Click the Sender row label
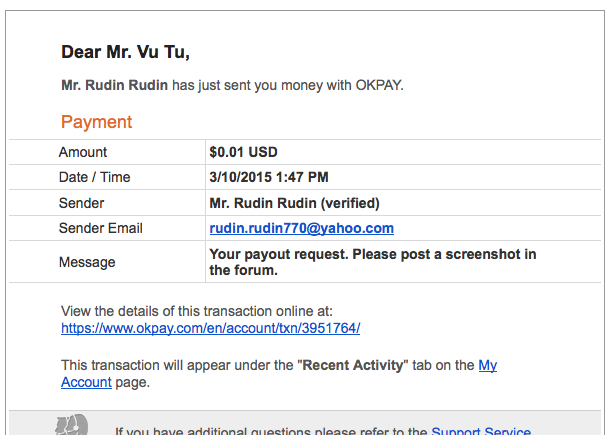Screen dimensions: 606x435 click(x=82, y=203)
